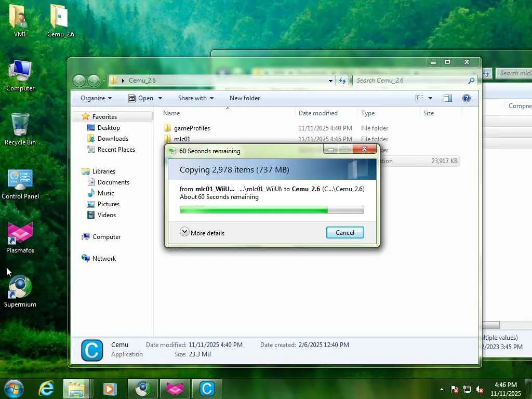
Task: Click the taskbar clock showing 4:46 PM
Action: (x=506, y=389)
